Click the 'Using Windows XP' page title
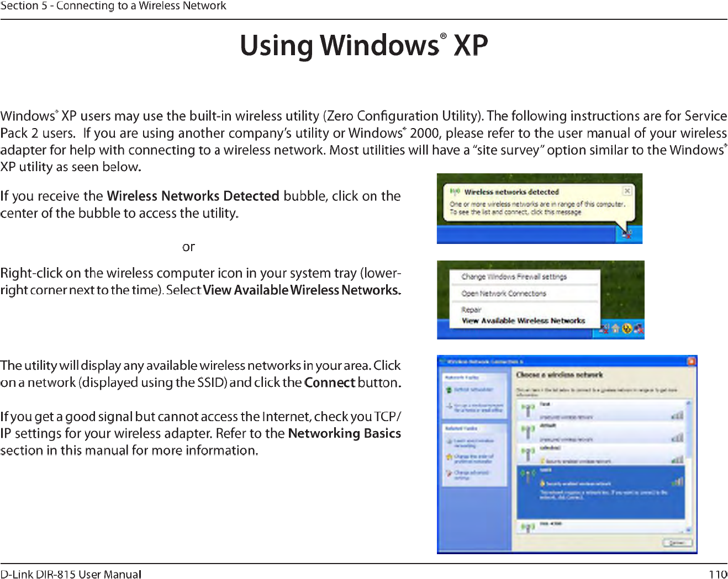 (x=364, y=45)
